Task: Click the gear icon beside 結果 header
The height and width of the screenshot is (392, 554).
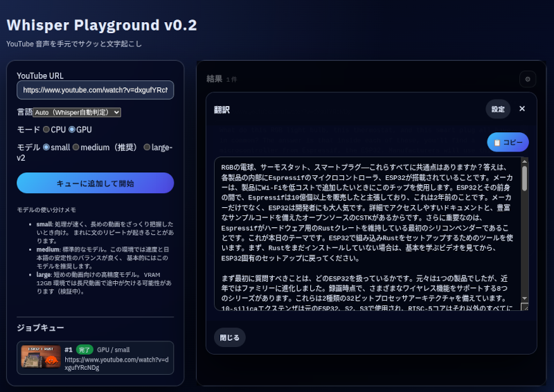Action: pyautogui.click(x=528, y=79)
